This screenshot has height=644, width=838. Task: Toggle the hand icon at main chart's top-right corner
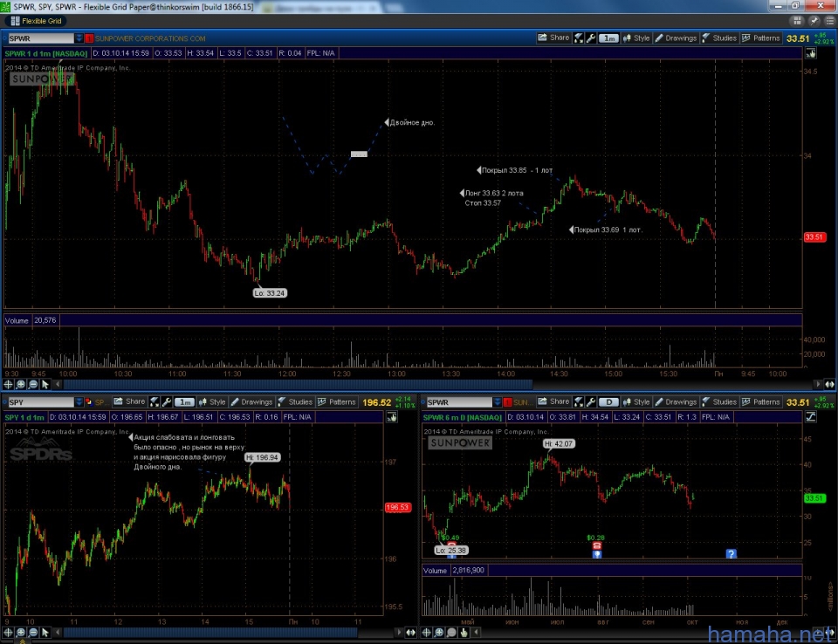pos(810,53)
